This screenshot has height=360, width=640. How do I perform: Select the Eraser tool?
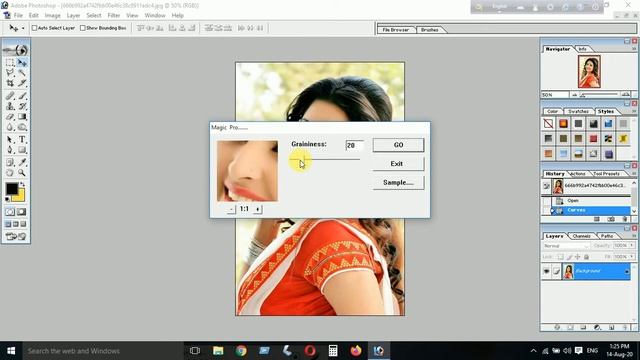(x=10, y=117)
